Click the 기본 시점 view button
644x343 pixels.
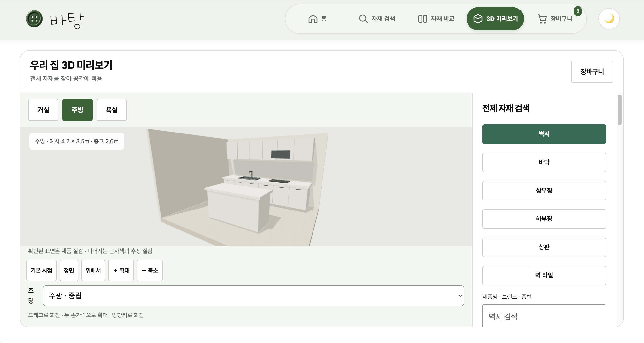tap(42, 270)
